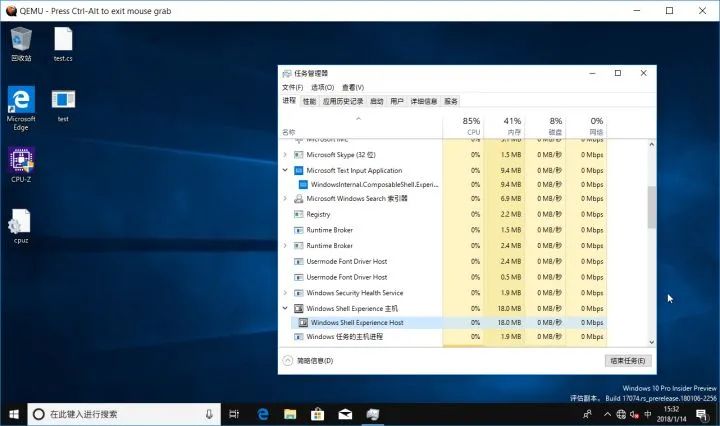Toggle the Chinese input method indicator
This screenshot has width=720, height=426.
[x=647, y=415]
